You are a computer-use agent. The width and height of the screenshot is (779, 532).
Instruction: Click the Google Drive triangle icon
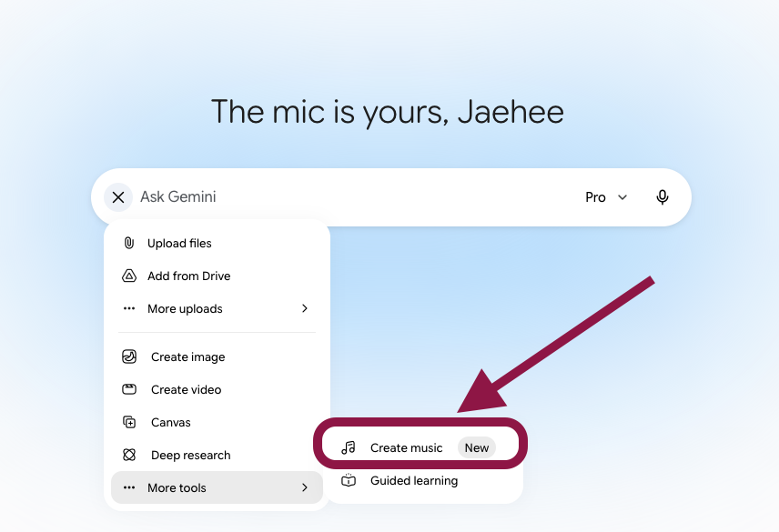click(x=129, y=276)
